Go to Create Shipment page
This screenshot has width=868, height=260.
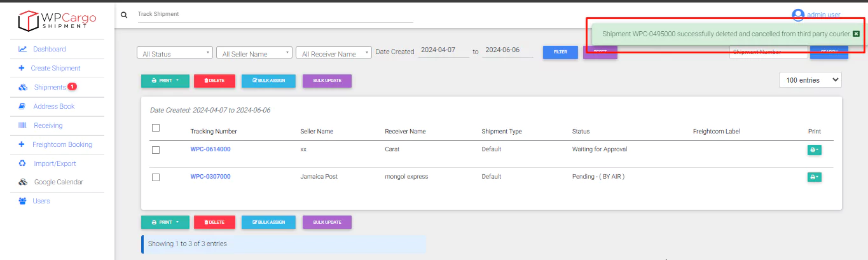click(56, 68)
